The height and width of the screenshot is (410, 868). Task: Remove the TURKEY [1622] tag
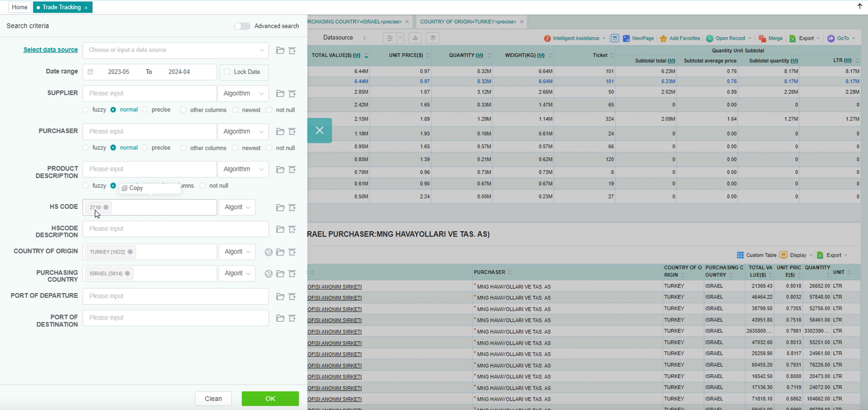click(130, 252)
